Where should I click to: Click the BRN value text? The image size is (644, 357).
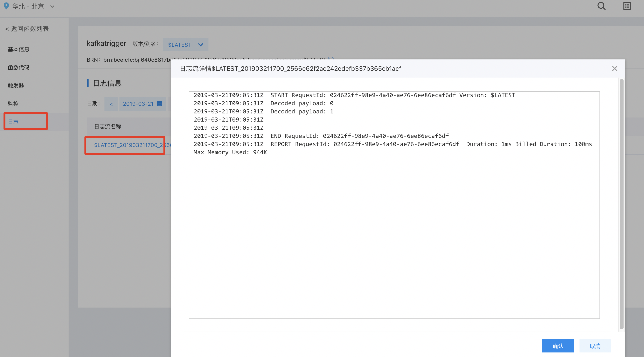pos(215,60)
